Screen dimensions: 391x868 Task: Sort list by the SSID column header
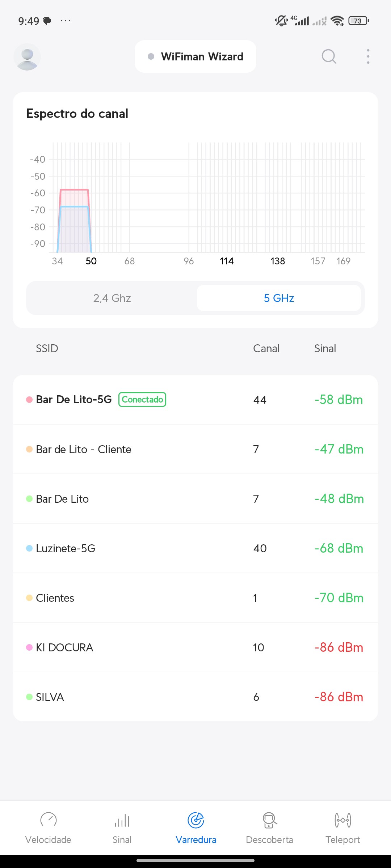(47, 348)
